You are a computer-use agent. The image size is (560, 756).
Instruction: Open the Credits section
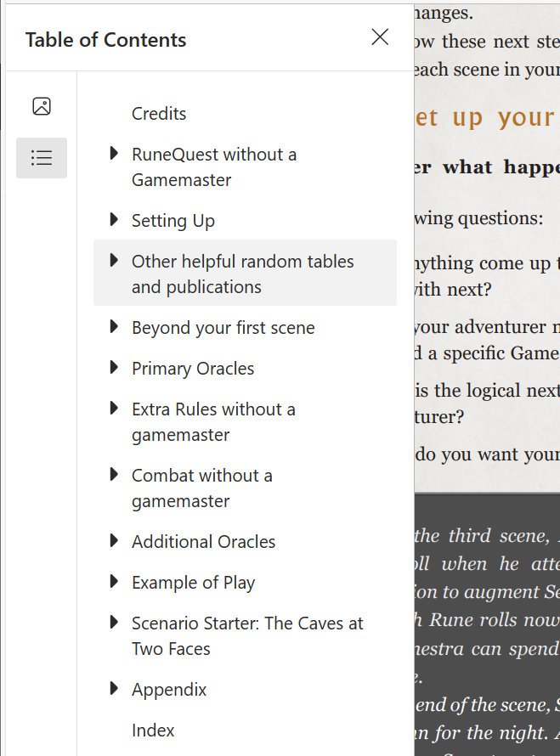[x=159, y=114]
